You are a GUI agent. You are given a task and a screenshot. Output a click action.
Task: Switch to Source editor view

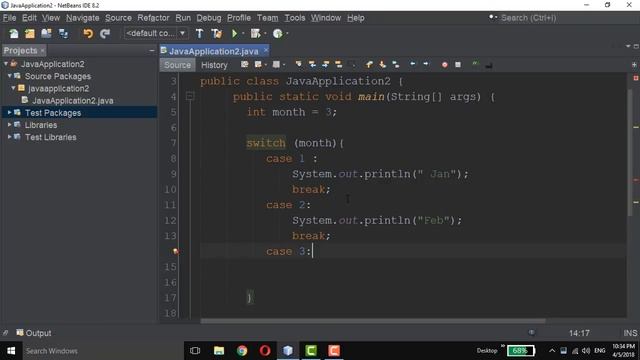[178, 65]
